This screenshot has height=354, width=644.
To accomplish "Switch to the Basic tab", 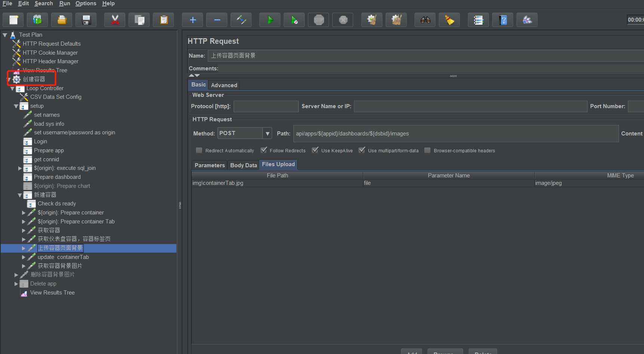I will 198,85.
